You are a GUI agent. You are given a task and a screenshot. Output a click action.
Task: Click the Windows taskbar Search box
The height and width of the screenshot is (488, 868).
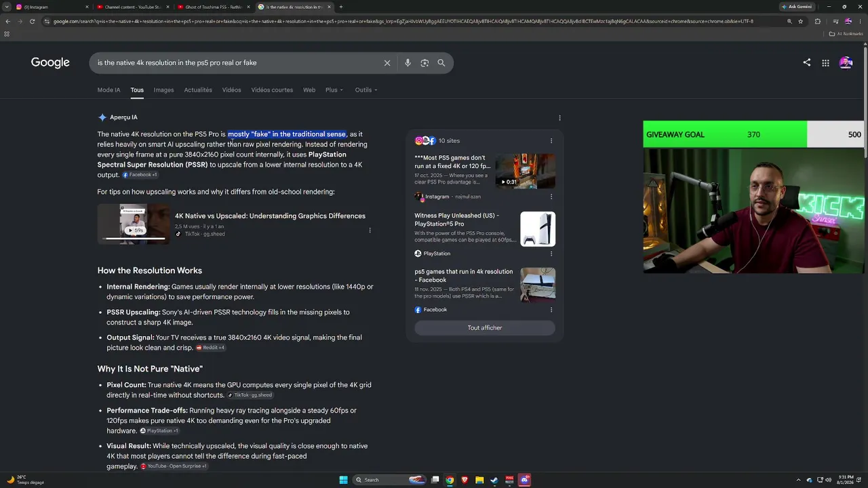[389, 480]
